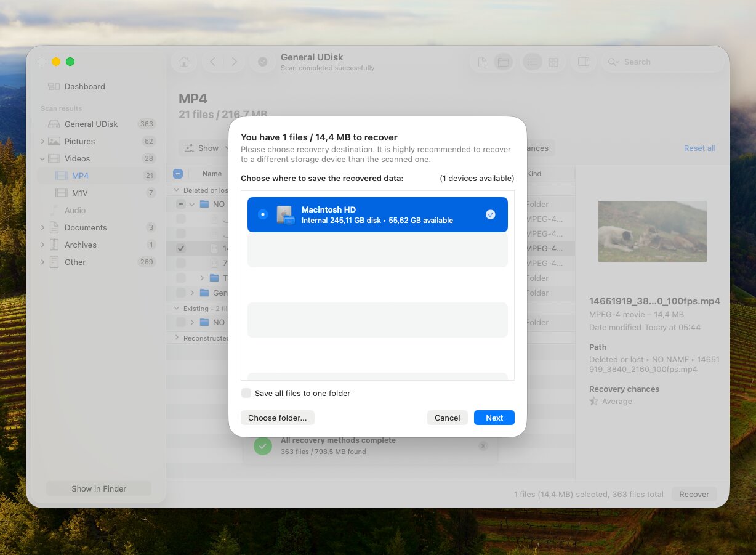The image size is (756, 555).
Task: Select list view mode icon
Action: (532, 62)
